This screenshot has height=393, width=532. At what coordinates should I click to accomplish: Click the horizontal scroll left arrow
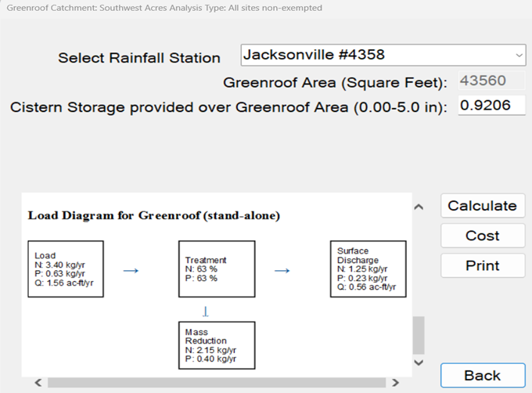point(37,383)
